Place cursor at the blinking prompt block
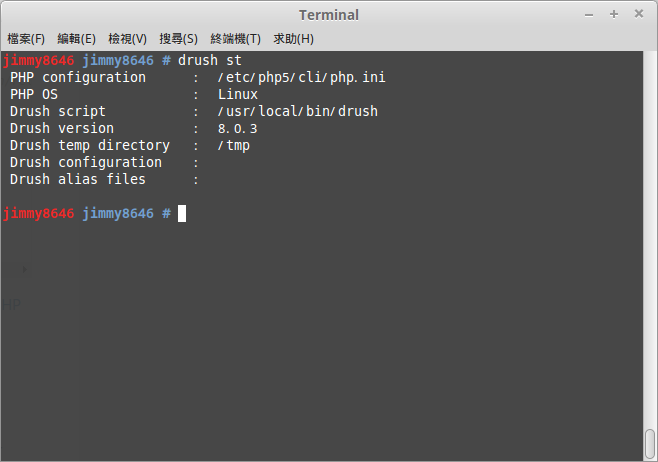This screenshot has height=462, width=658. 182,214
